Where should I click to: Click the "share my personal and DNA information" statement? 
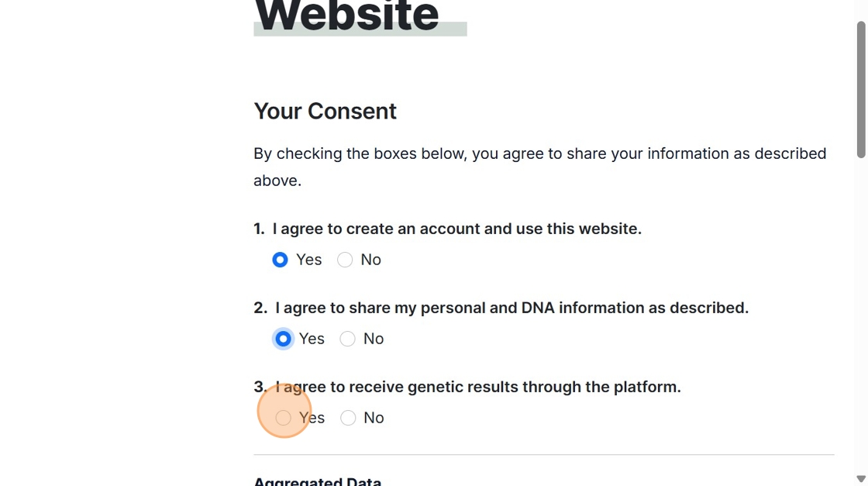point(511,308)
